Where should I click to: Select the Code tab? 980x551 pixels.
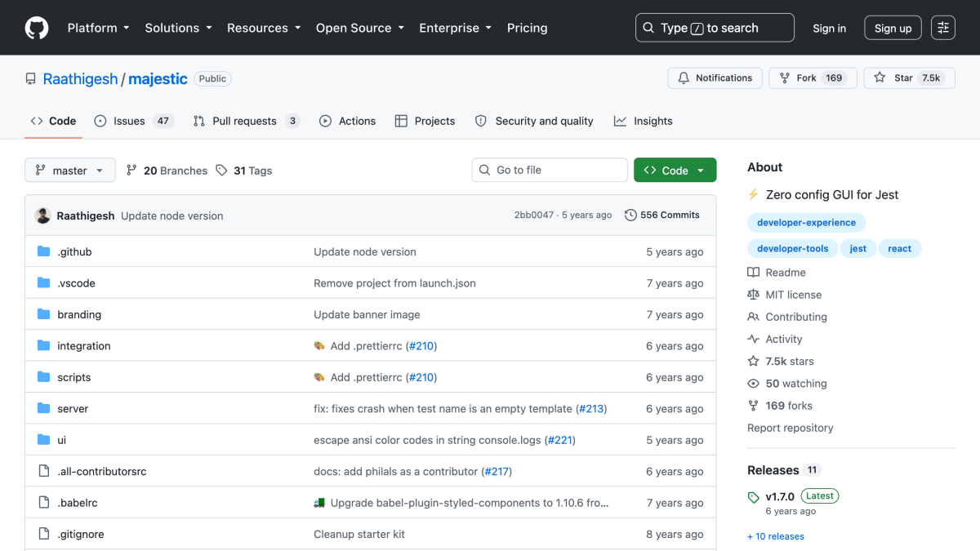53,121
